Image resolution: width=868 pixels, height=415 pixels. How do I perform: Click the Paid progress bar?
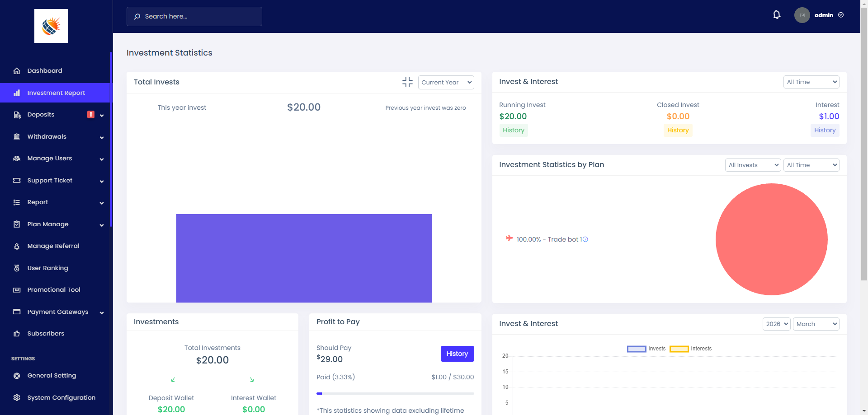point(395,394)
